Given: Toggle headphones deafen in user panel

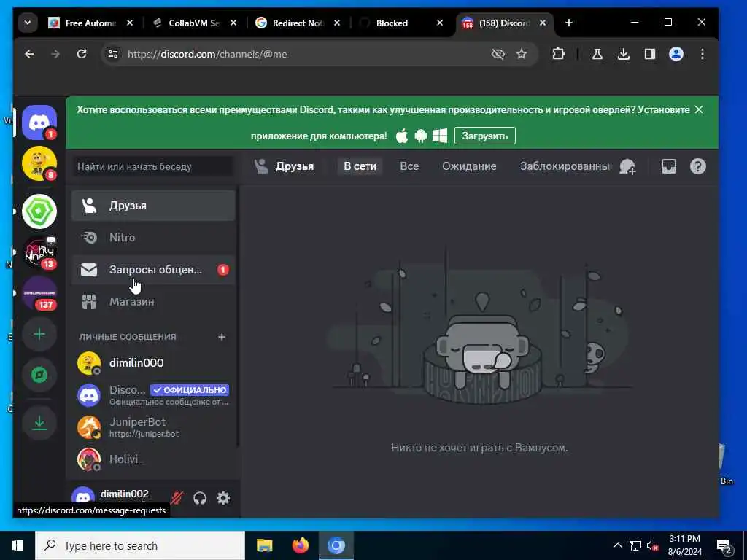Looking at the screenshot, I should tap(200, 498).
